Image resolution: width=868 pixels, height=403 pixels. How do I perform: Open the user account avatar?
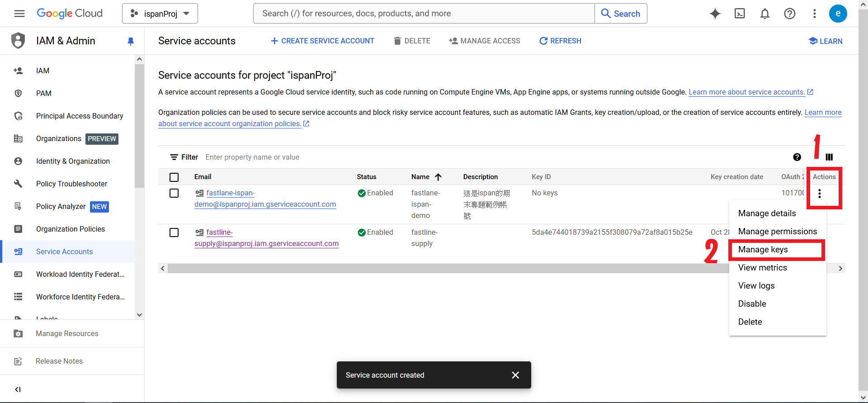[x=838, y=14]
